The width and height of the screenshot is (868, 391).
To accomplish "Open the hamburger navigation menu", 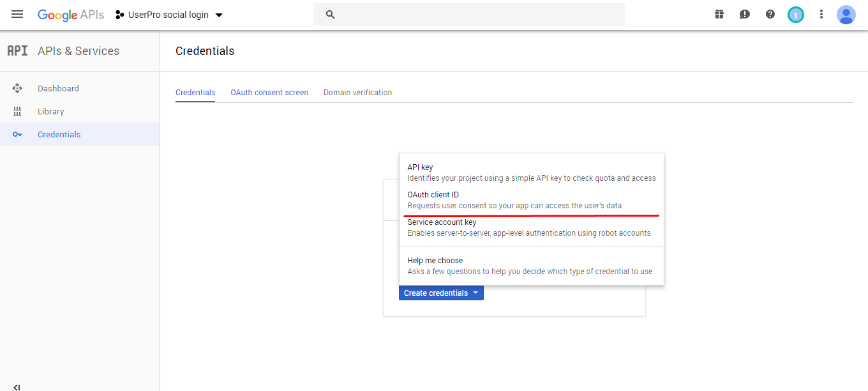I will click(17, 15).
